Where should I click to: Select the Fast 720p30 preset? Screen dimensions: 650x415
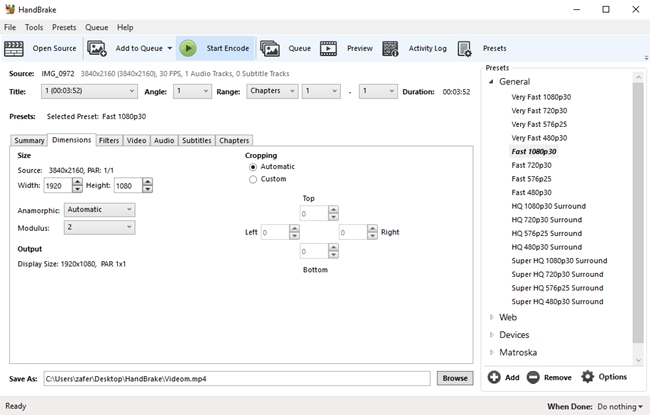531,165
